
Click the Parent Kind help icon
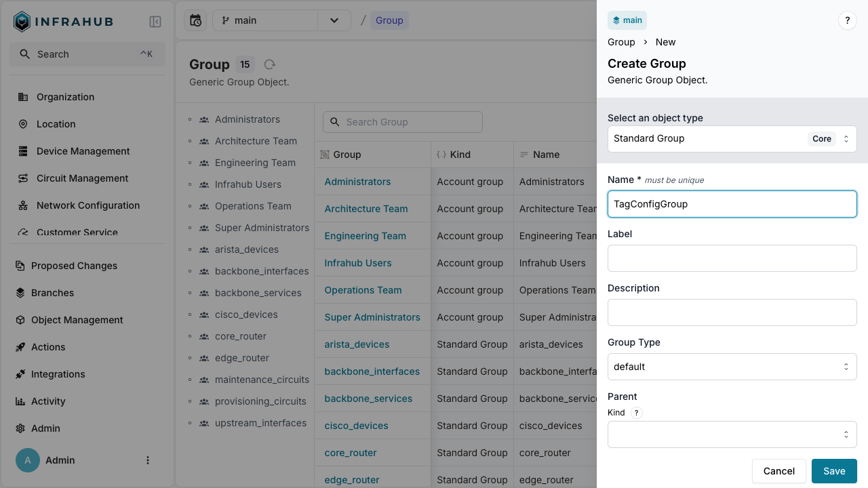(636, 413)
